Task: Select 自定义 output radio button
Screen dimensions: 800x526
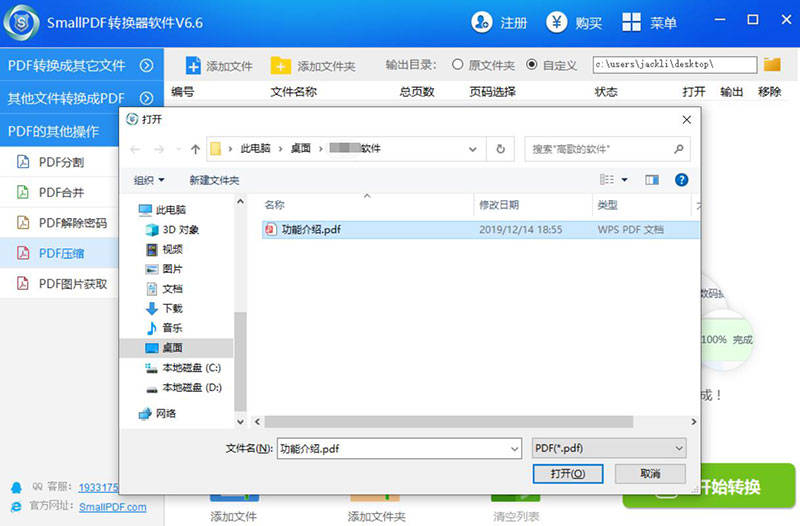Action: coord(532,64)
